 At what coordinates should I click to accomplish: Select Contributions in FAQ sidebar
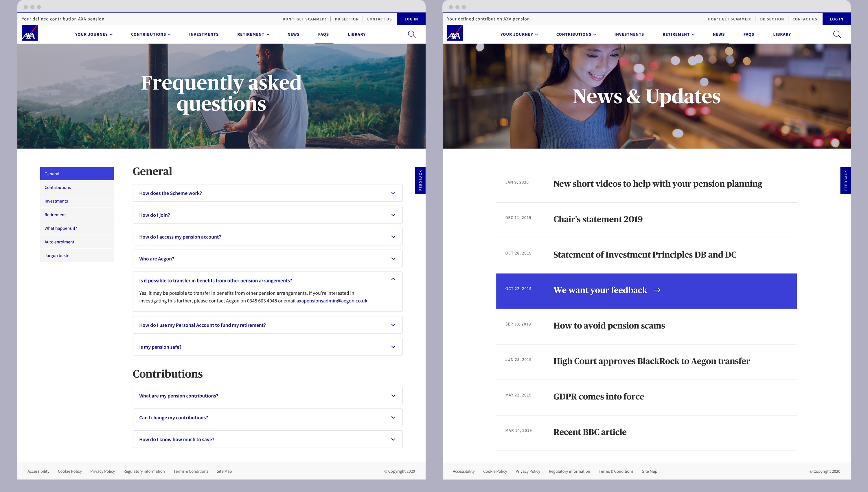click(x=77, y=187)
